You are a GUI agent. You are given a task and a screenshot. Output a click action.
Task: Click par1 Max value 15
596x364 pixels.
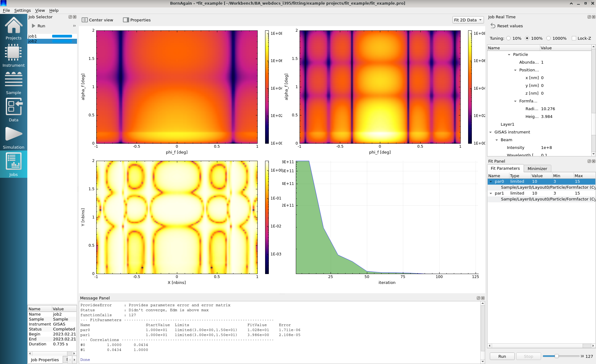tap(577, 193)
